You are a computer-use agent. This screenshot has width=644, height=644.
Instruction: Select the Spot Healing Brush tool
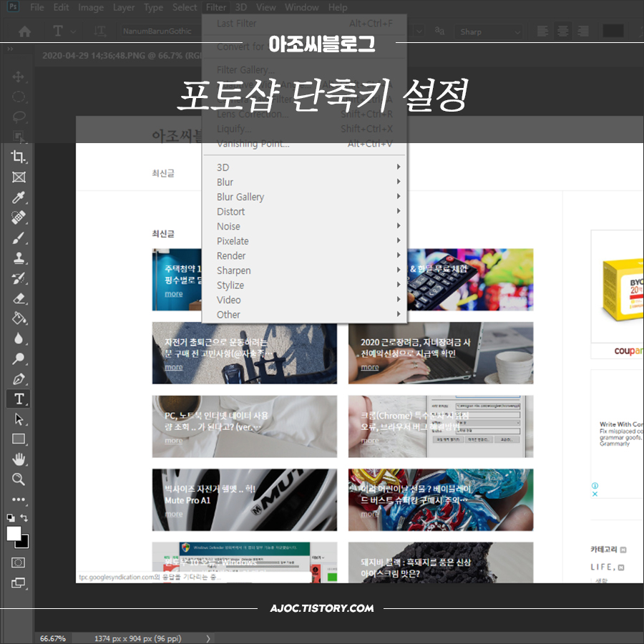19,218
